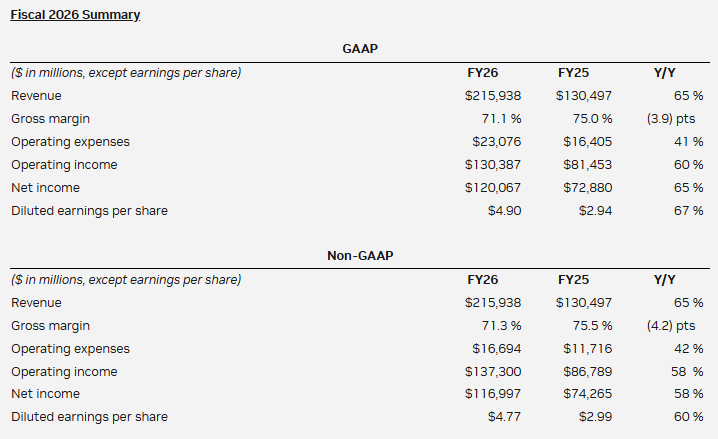
Task: Click GAAP operating income $130,387
Action: click(x=493, y=164)
